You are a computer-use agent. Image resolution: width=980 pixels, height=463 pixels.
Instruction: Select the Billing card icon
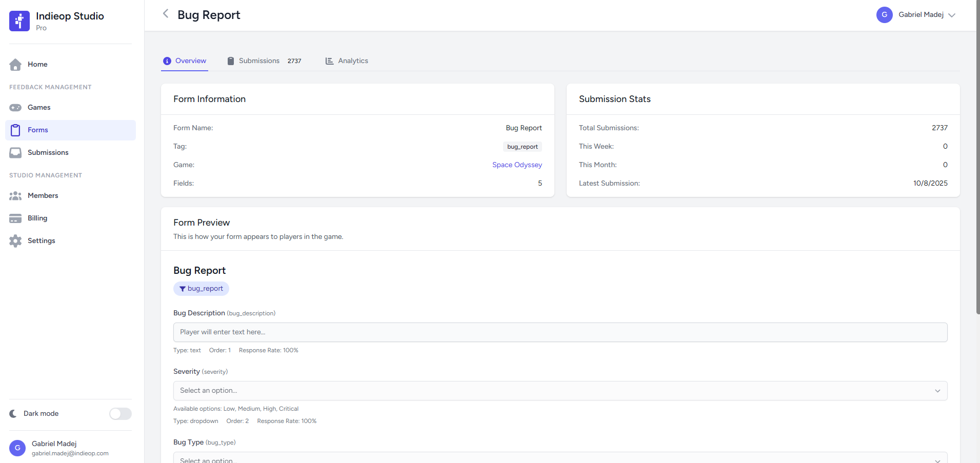[16, 218]
